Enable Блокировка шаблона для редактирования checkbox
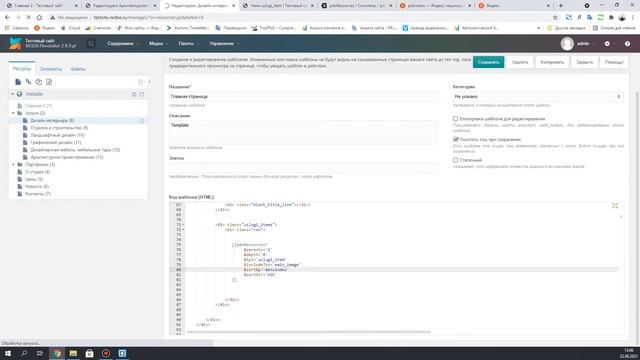Image resolution: width=640 pixels, height=360 pixels. (456, 119)
